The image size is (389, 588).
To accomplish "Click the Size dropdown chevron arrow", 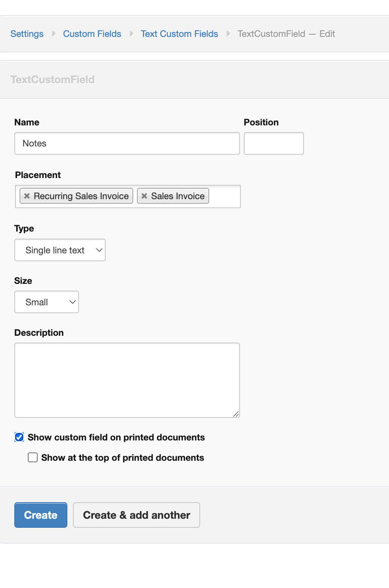I will coord(73,302).
